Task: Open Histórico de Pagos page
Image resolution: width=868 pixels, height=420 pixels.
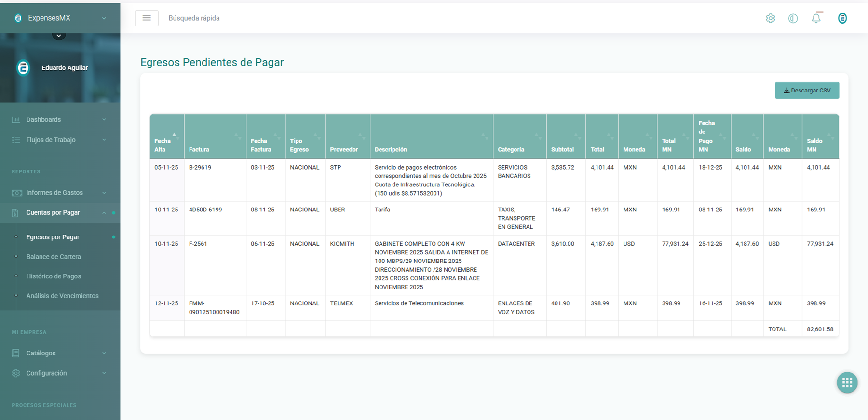Action: pyautogui.click(x=54, y=276)
